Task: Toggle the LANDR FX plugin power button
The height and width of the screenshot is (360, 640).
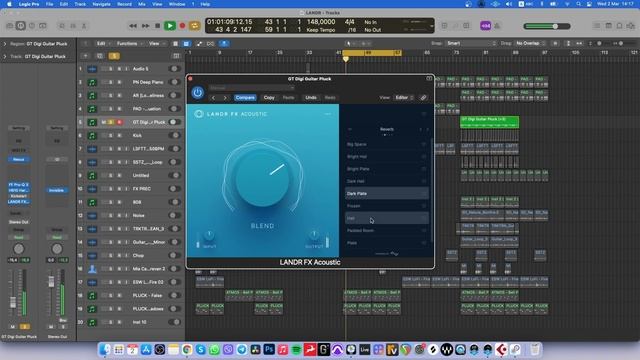Action: (198, 93)
